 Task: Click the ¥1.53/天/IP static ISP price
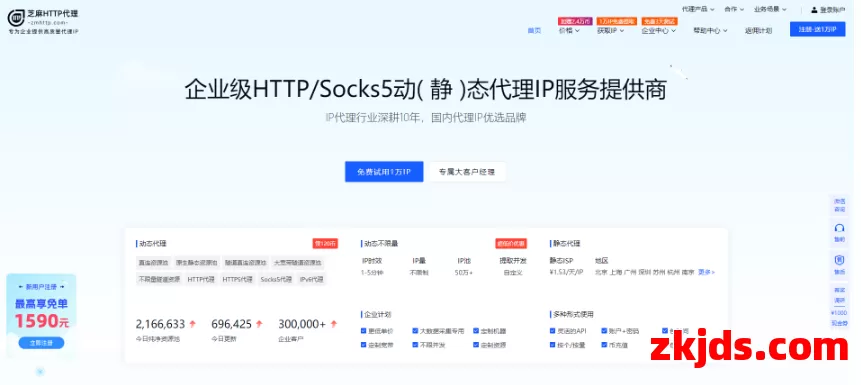566,272
